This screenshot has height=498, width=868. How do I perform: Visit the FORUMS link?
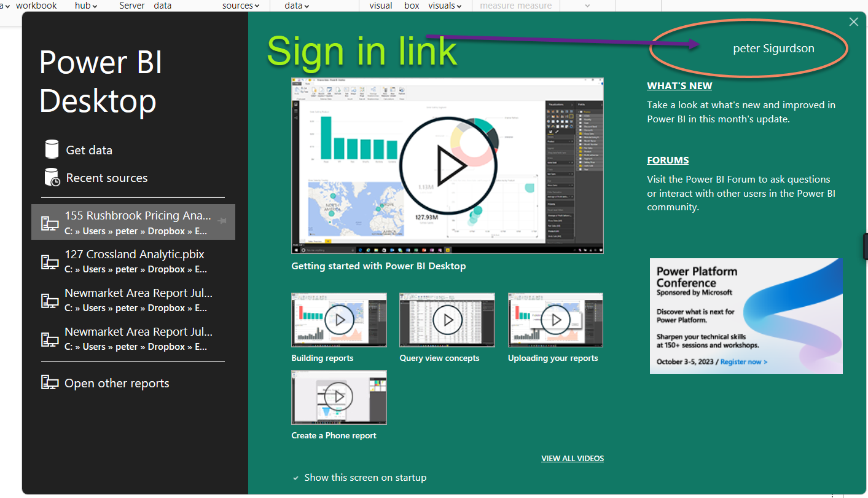pyautogui.click(x=668, y=160)
